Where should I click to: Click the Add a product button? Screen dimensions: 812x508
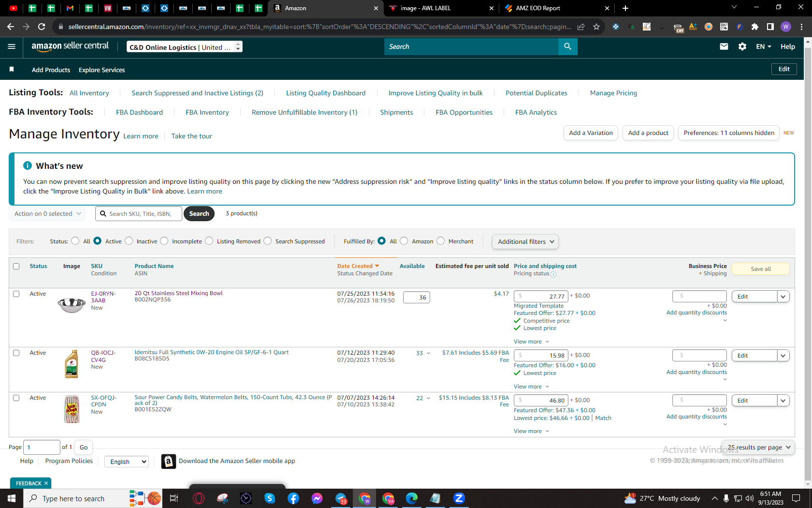pos(648,133)
